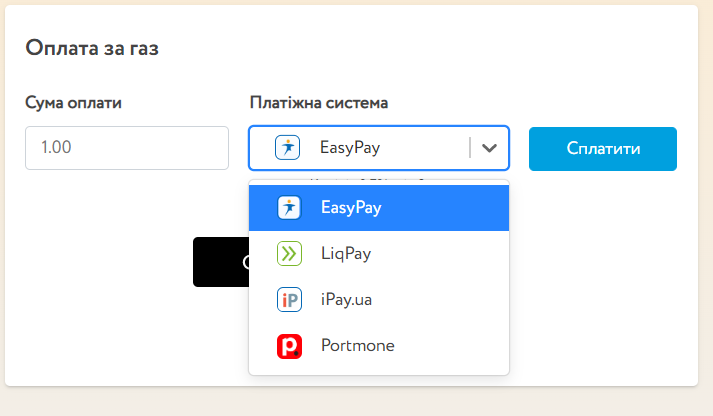The width and height of the screenshot is (713, 416).
Task: Click the beige page background below the card
Action: pos(356,402)
